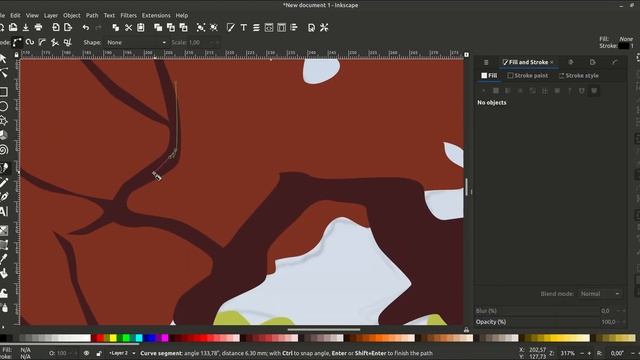Select the Pencil freehand tool

tap(4, 182)
